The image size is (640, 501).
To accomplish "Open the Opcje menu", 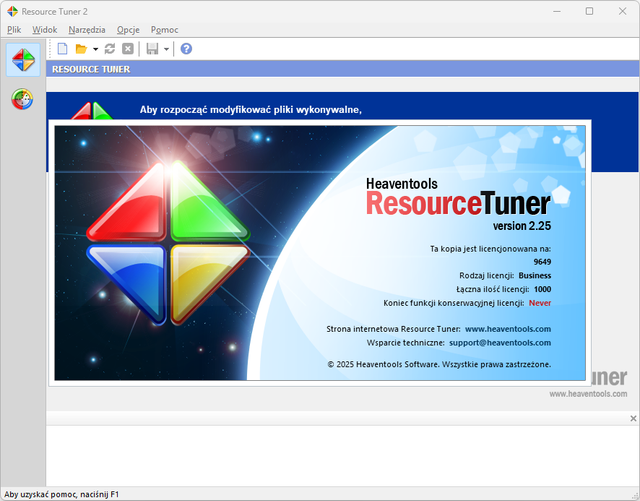I will [x=128, y=30].
